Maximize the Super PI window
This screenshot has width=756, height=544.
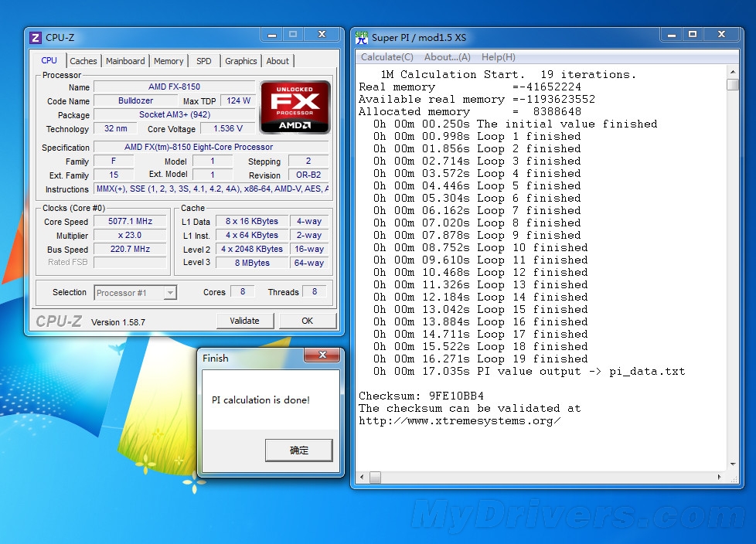click(693, 35)
